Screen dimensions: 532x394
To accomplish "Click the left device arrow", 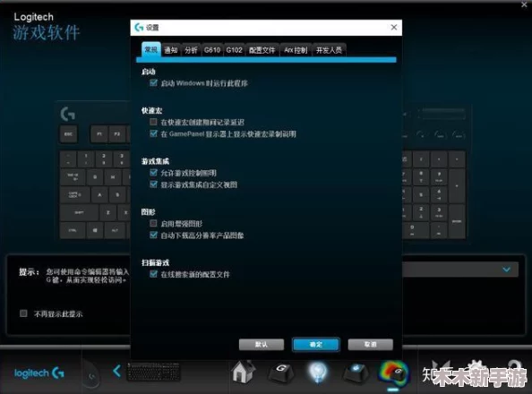I will point(116,371).
